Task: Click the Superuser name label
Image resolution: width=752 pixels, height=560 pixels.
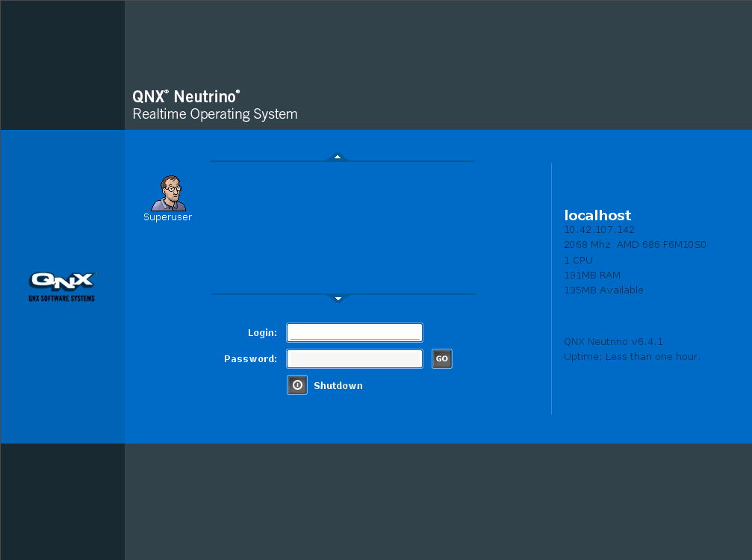Action: [x=167, y=217]
